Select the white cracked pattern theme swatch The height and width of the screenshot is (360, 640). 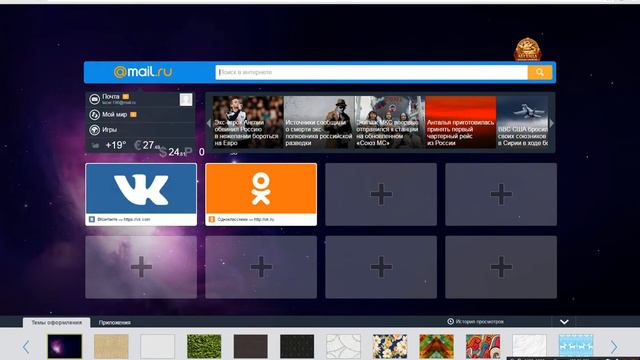344,347
